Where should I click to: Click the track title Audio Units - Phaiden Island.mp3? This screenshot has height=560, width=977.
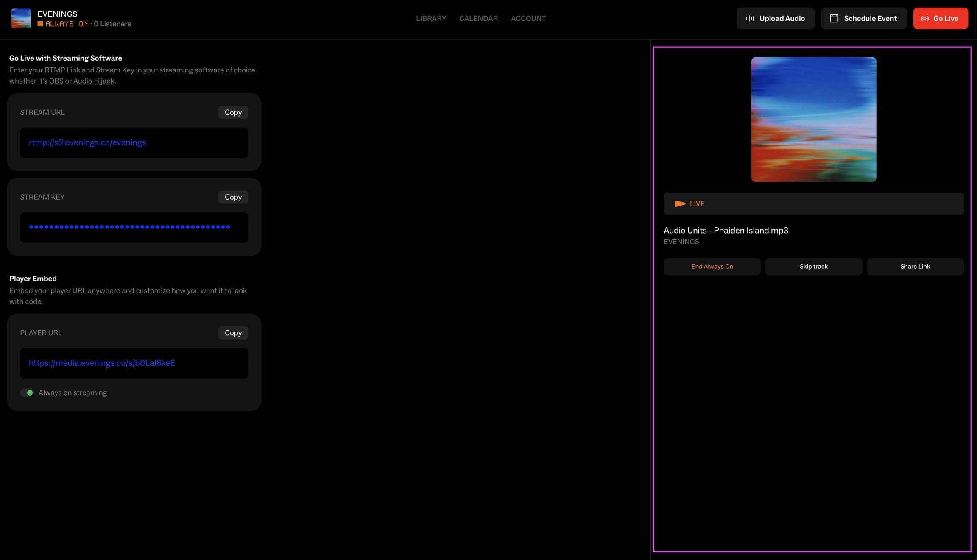(726, 230)
